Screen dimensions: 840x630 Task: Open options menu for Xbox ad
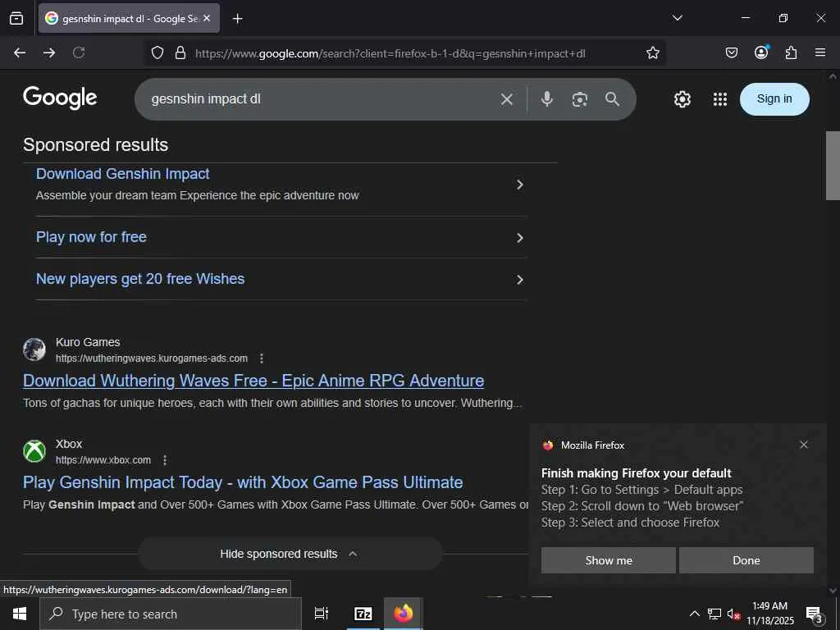(x=165, y=460)
